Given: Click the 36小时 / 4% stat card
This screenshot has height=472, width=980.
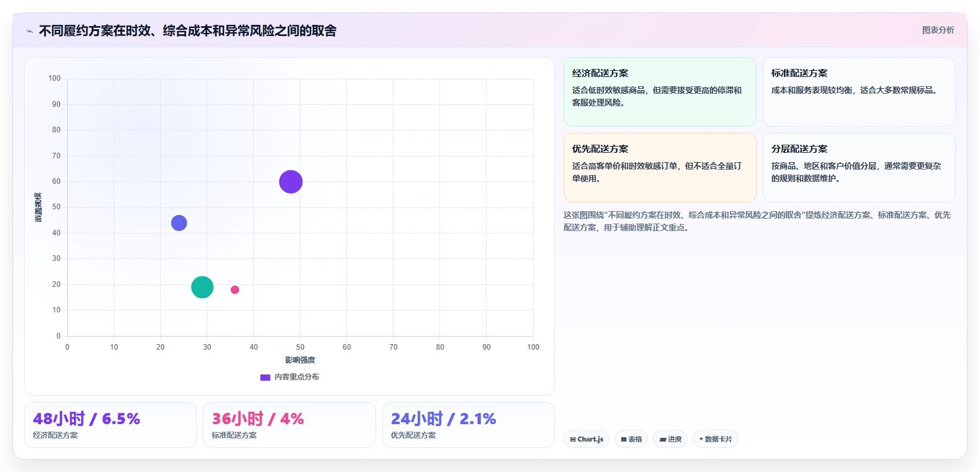Looking at the screenshot, I should [x=289, y=425].
